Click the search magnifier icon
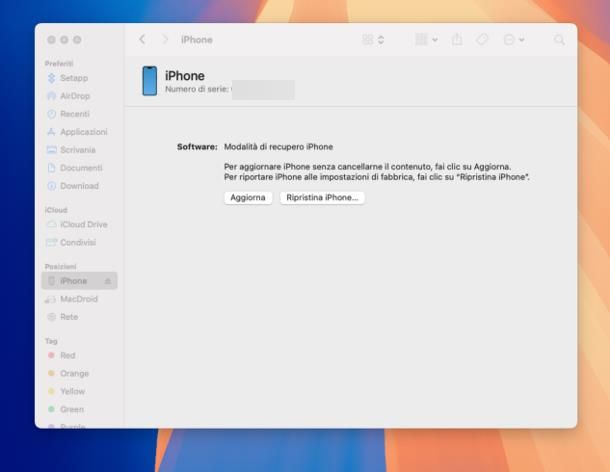The height and width of the screenshot is (472, 610). pos(559,40)
